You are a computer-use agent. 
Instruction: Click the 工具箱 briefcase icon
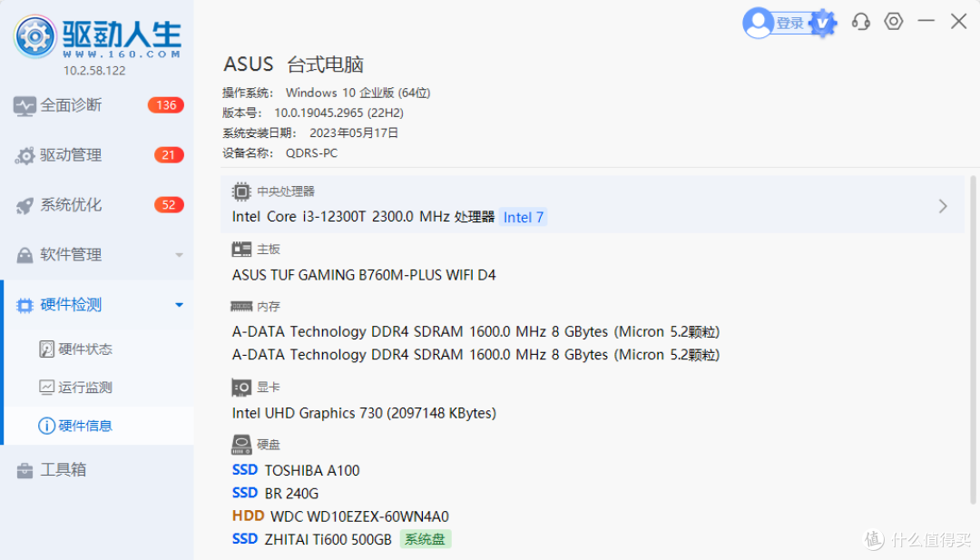pyautogui.click(x=24, y=470)
